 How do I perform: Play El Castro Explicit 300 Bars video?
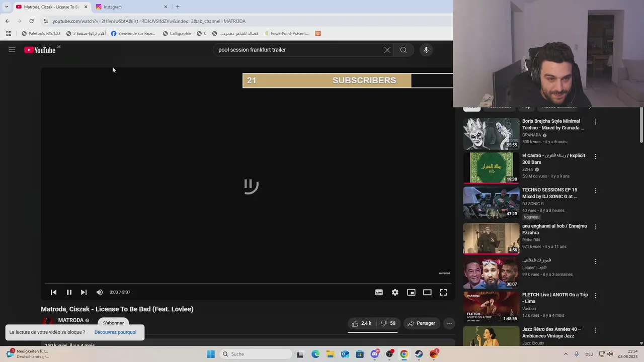click(491, 168)
